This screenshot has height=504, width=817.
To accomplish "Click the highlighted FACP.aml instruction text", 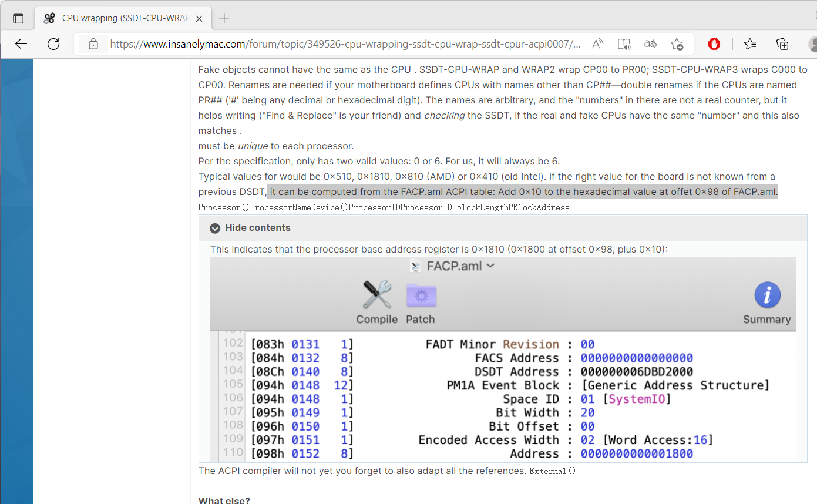I will click(x=523, y=192).
